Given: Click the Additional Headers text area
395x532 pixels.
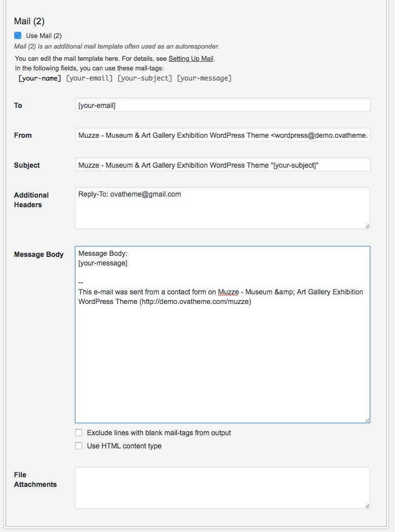Looking at the screenshot, I should point(223,208).
